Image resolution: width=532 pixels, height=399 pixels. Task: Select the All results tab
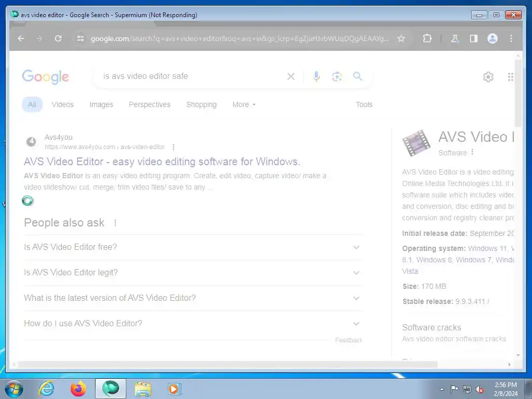32,104
